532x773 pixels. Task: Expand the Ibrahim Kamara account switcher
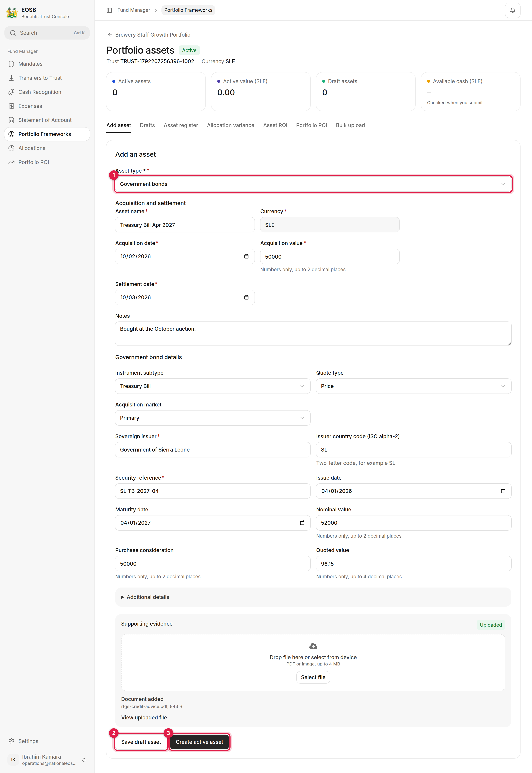pyautogui.click(x=84, y=760)
